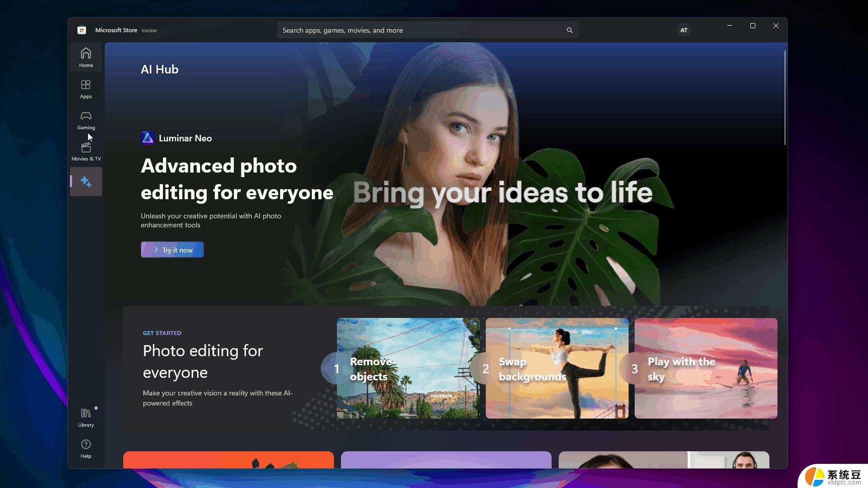Click the Unleash your creative potential description
868x488 pixels.
(x=211, y=220)
